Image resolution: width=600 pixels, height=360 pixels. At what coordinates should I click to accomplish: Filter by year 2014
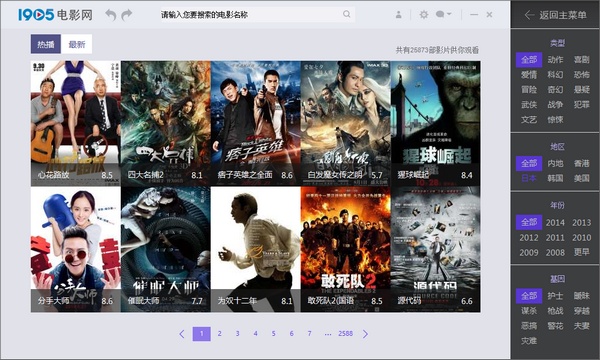tap(555, 223)
